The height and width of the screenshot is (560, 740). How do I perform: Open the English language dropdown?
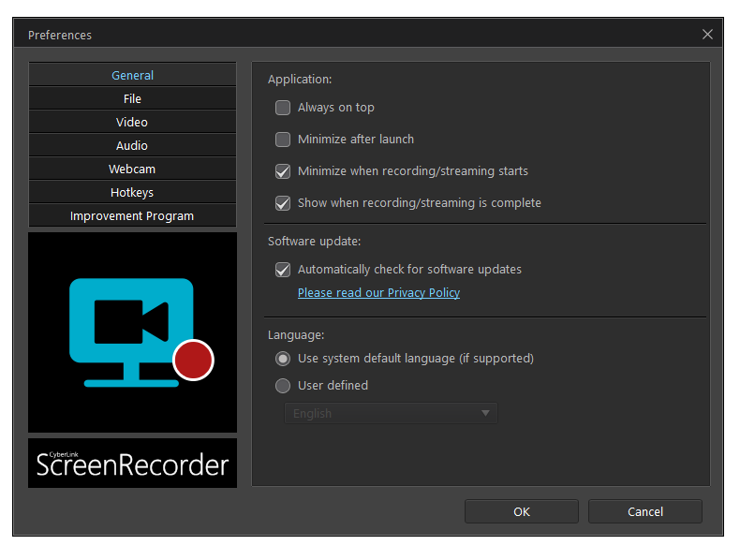click(391, 413)
